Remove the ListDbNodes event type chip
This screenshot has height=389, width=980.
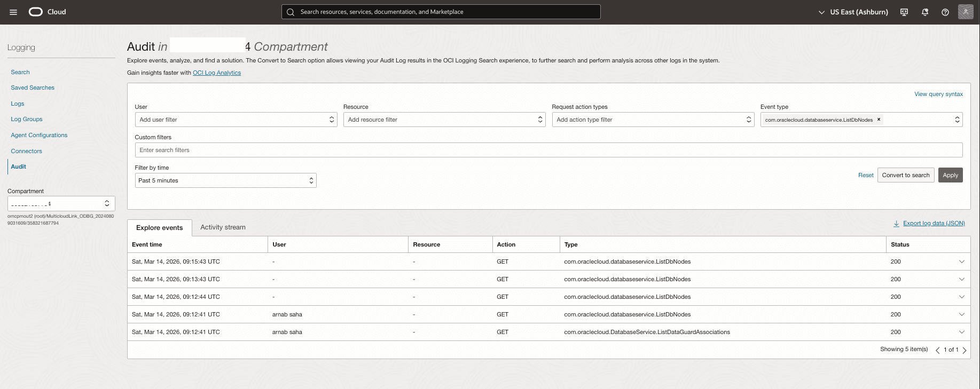pos(879,120)
